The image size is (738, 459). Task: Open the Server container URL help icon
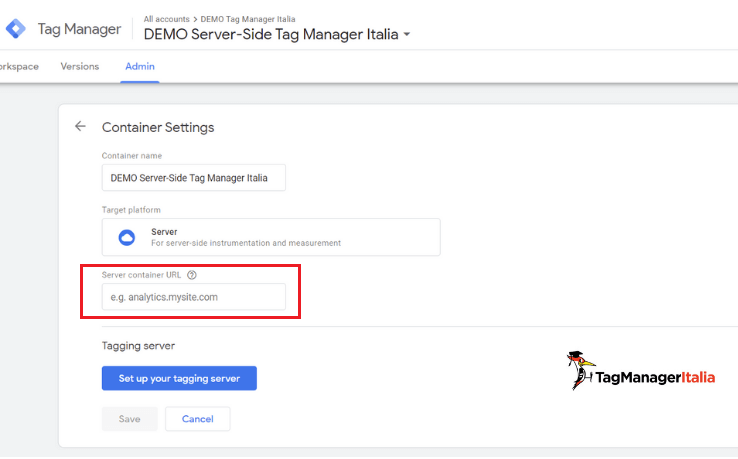coord(192,275)
